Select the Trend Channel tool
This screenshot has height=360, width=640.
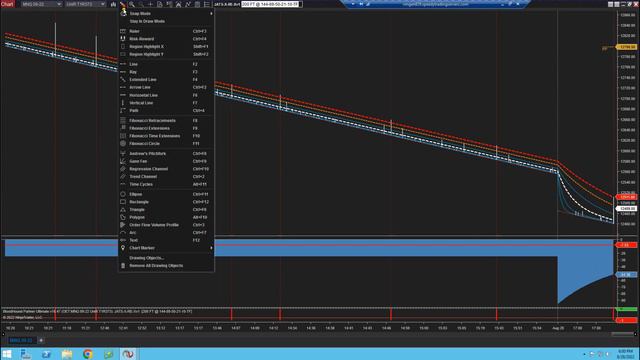[166, 177]
